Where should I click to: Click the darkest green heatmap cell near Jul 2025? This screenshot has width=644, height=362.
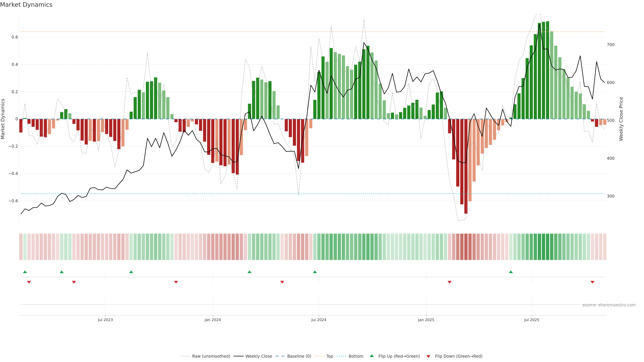click(548, 247)
